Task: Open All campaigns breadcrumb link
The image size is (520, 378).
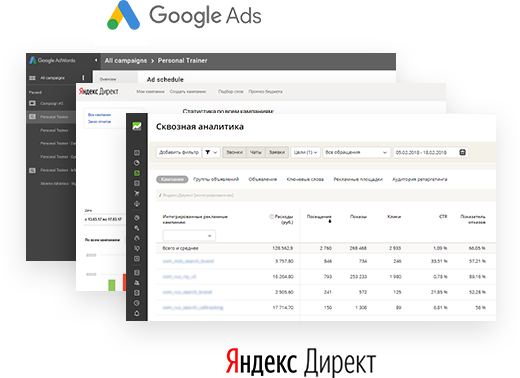Action: pos(126,61)
